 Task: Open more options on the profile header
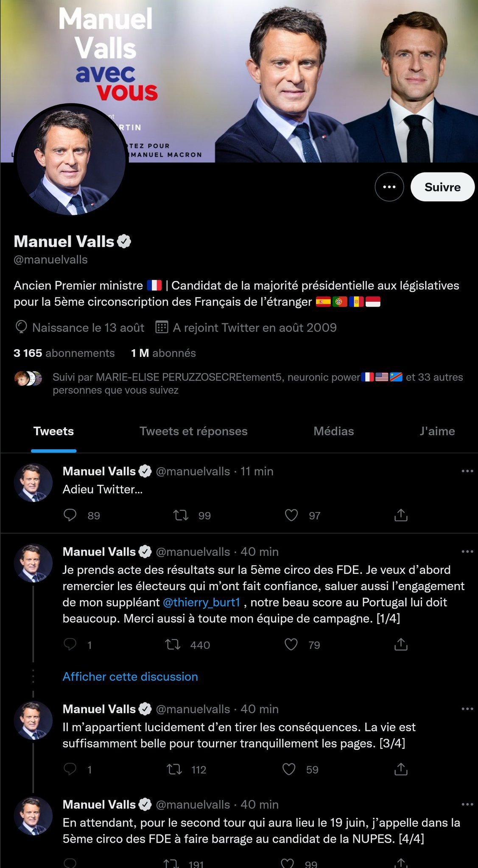[389, 187]
